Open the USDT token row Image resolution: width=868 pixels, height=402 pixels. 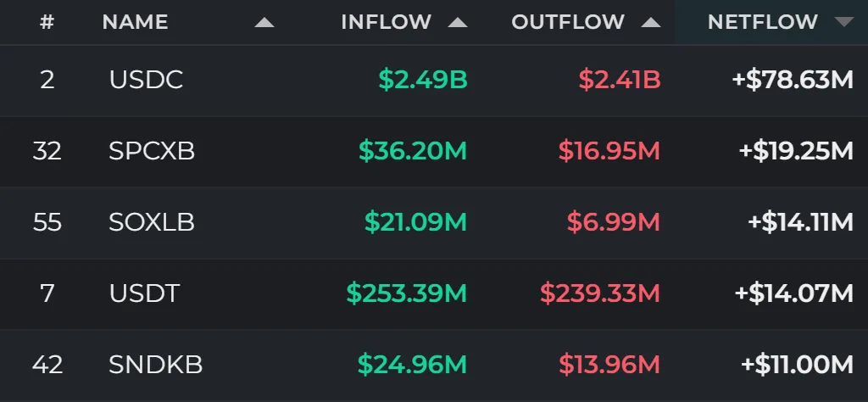point(434,293)
